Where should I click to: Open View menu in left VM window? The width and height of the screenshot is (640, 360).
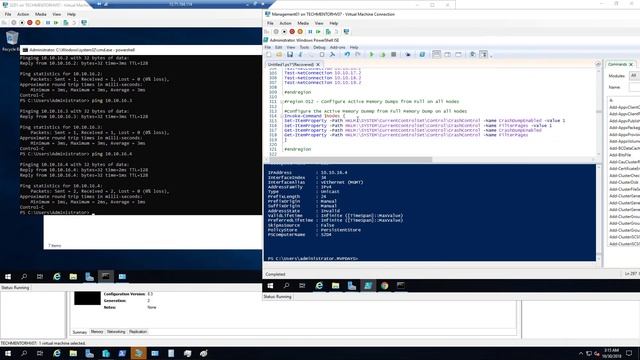click(x=57, y=14)
